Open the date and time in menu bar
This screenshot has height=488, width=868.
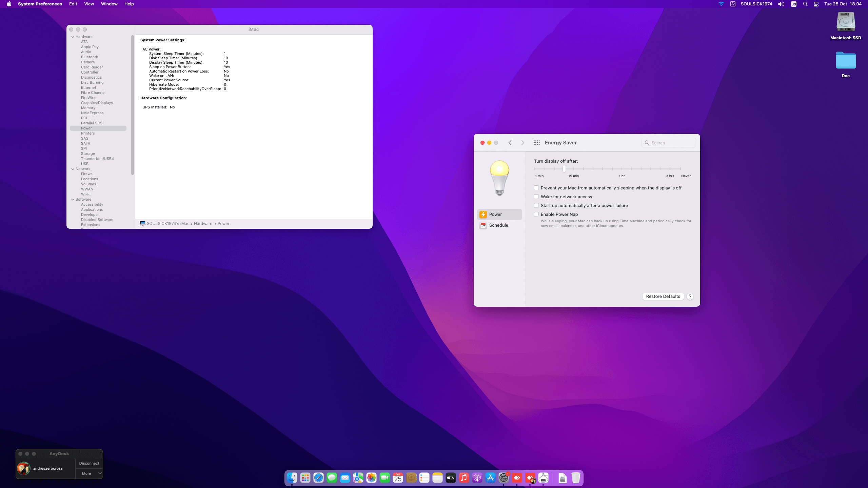tap(843, 4)
